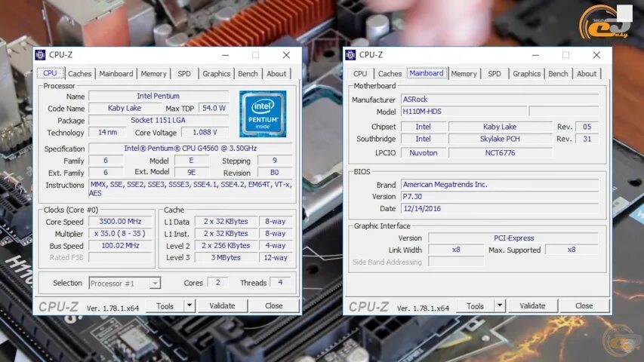Click the Threads count value 4

(x=280, y=282)
